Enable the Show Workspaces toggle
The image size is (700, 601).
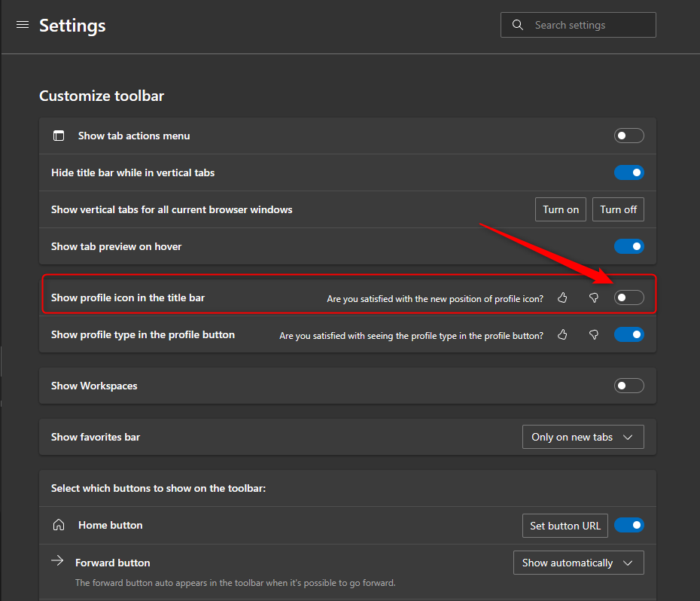click(628, 385)
